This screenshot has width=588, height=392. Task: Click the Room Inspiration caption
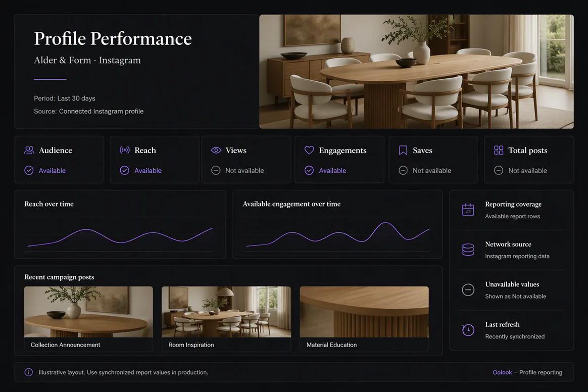click(x=191, y=345)
